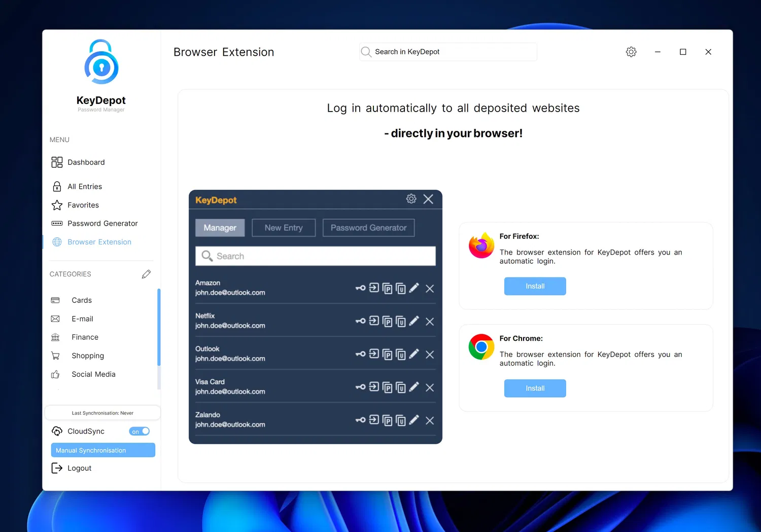
Task: Log out via the Logout entry
Action: point(72,468)
